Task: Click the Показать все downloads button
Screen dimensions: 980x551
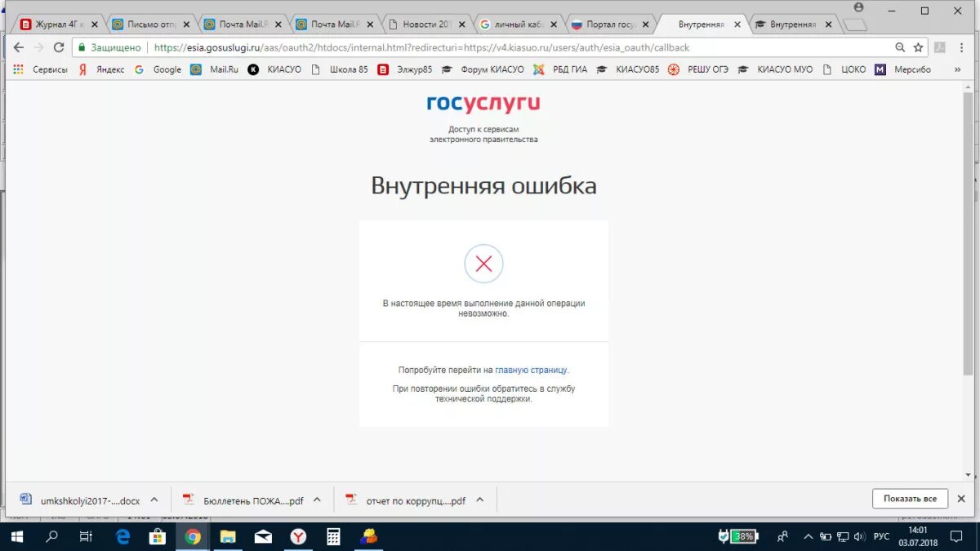Action: [910, 499]
